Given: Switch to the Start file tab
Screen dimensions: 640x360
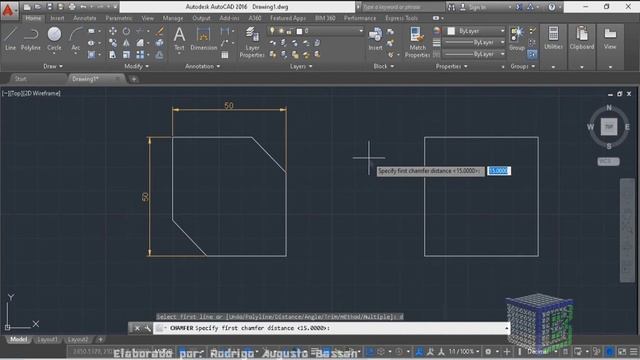Looking at the screenshot, I should point(20,79).
